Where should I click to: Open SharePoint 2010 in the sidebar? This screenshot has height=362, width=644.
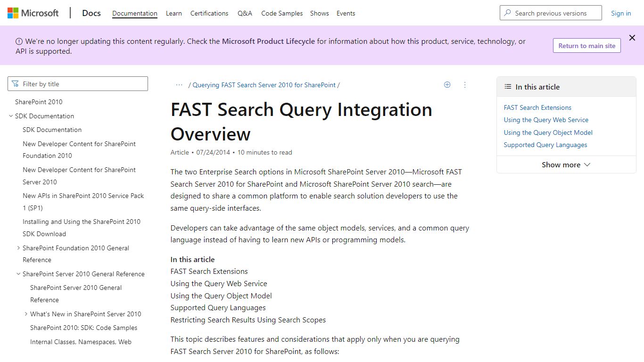(x=39, y=102)
